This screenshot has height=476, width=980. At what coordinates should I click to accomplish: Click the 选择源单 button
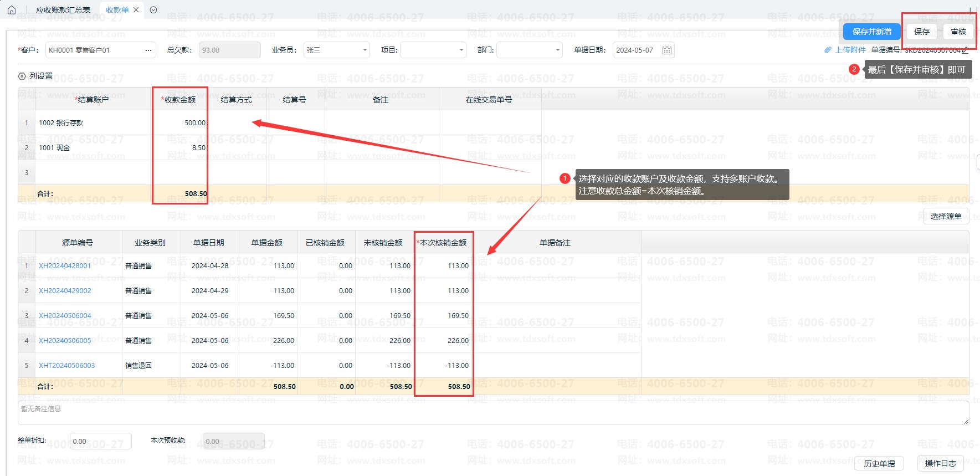coord(945,216)
